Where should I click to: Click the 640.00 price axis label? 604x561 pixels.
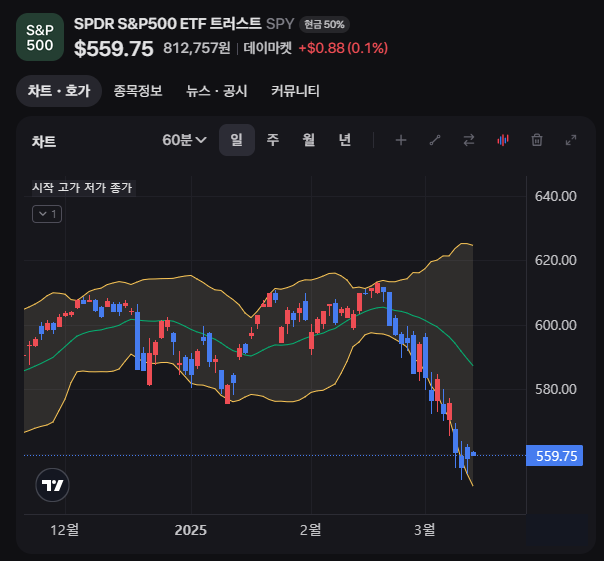[555, 197]
